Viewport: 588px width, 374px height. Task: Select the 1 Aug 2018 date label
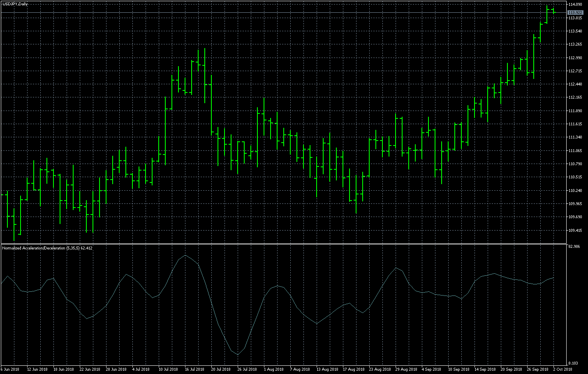point(274,369)
